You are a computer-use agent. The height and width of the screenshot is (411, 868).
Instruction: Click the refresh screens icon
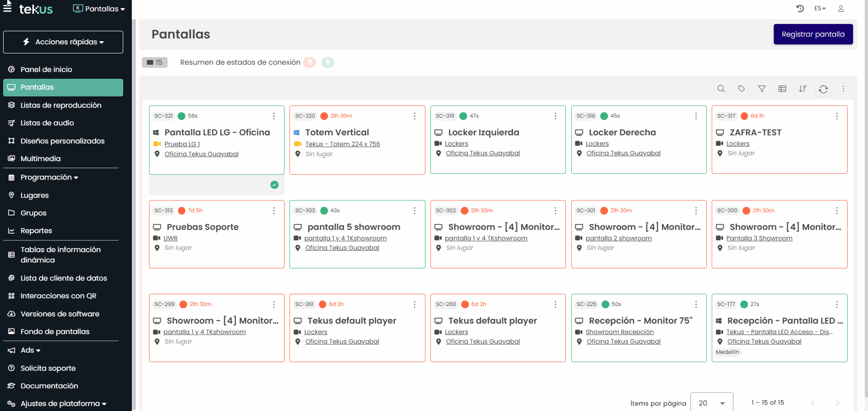823,89
